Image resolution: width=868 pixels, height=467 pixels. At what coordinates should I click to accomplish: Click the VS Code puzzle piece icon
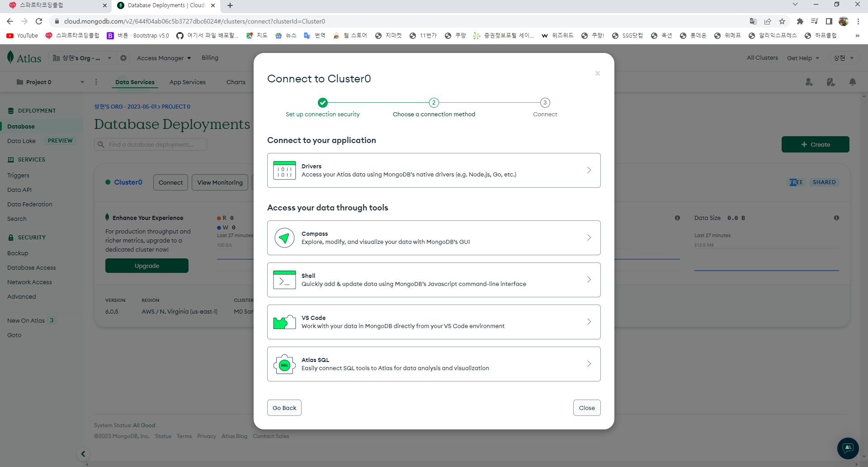click(x=284, y=322)
